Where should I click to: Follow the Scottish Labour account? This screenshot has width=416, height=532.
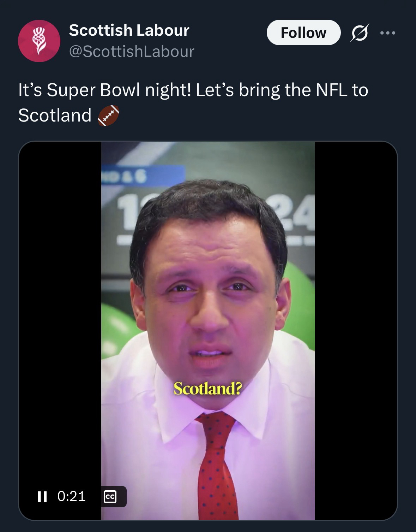tap(303, 32)
